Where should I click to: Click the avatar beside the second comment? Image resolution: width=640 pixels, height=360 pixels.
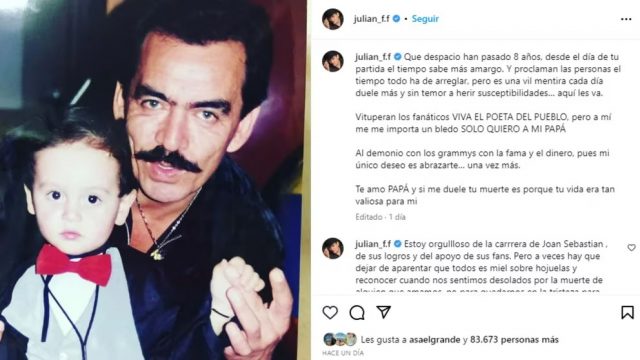pyautogui.click(x=333, y=248)
